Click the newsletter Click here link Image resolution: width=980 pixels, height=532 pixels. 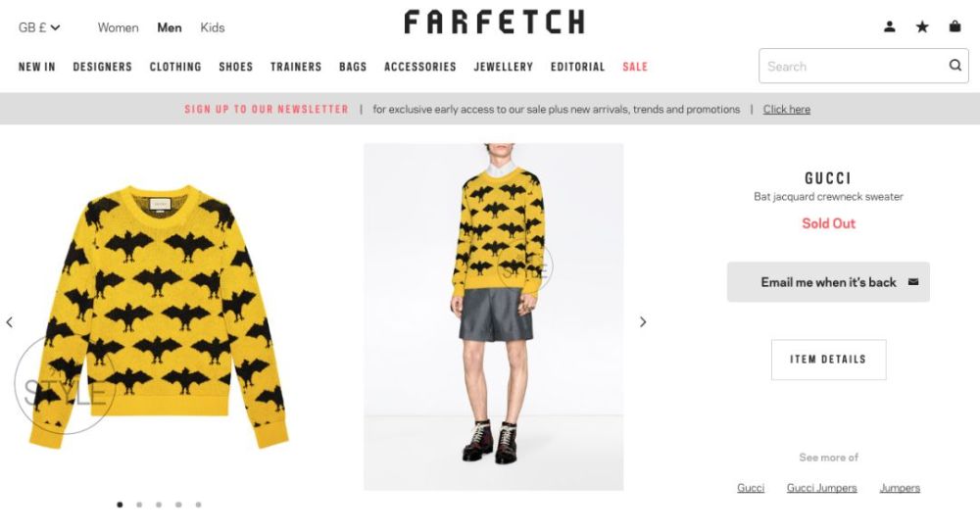[x=786, y=110]
